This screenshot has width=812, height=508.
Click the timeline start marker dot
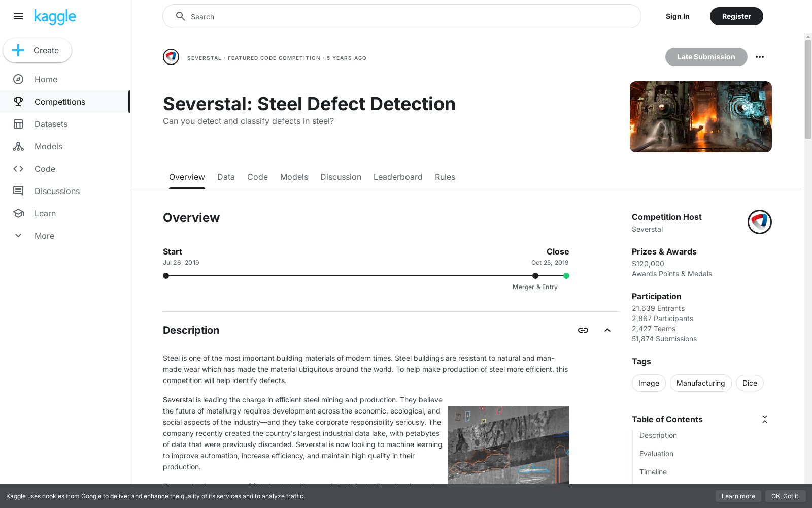166,276
